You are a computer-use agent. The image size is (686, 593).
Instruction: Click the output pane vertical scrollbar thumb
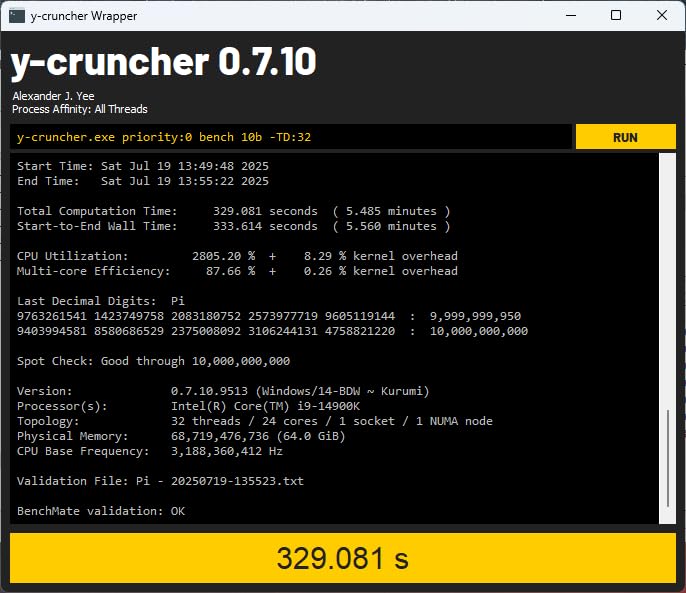pyautogui.click(x=668, y=458)
